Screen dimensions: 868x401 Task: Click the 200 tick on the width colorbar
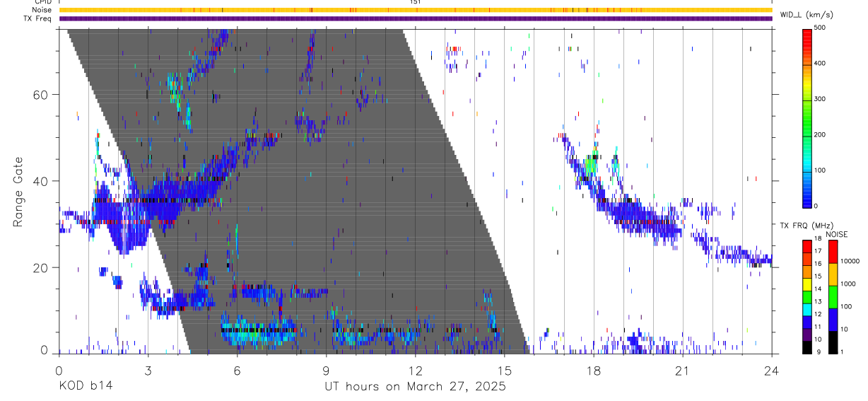coord(820,135)
